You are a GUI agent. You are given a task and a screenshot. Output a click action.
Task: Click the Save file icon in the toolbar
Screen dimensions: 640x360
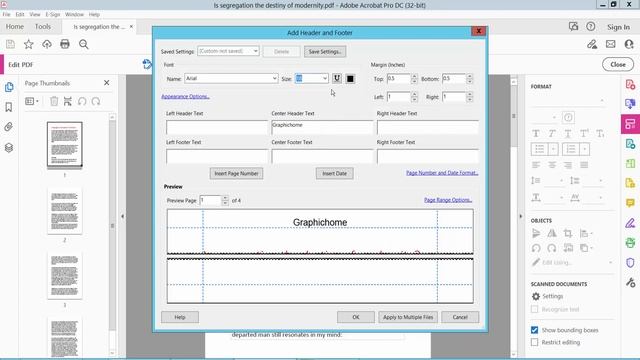10,44
